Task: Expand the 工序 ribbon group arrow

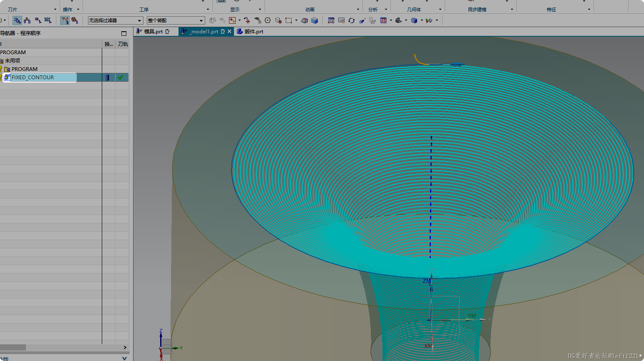Action: click(x=208, y=10)
